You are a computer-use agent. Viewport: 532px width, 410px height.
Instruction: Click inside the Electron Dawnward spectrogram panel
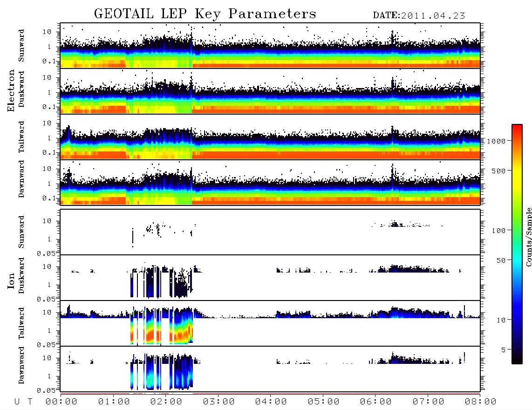[270, 183]
